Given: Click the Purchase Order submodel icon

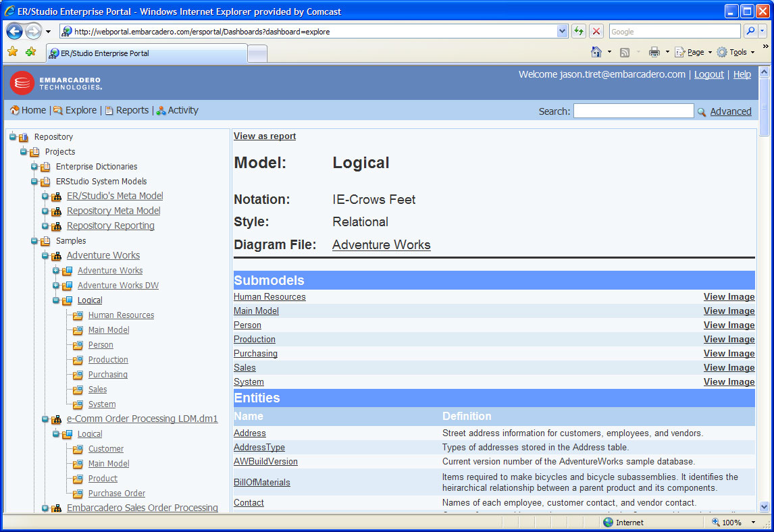Looking at the screenshot, I should (78, 494).
